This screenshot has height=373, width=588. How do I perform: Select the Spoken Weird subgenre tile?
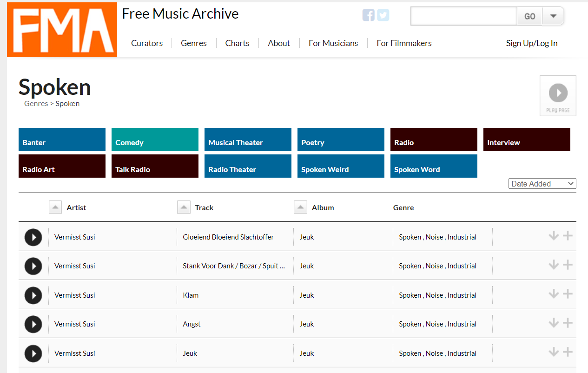[x=341, y=166]
